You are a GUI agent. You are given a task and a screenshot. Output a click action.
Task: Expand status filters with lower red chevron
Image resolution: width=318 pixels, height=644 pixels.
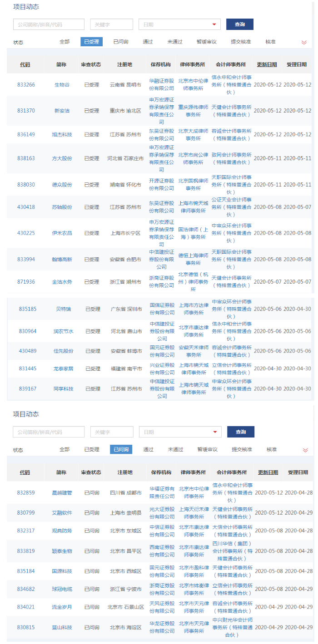(305, 450)
